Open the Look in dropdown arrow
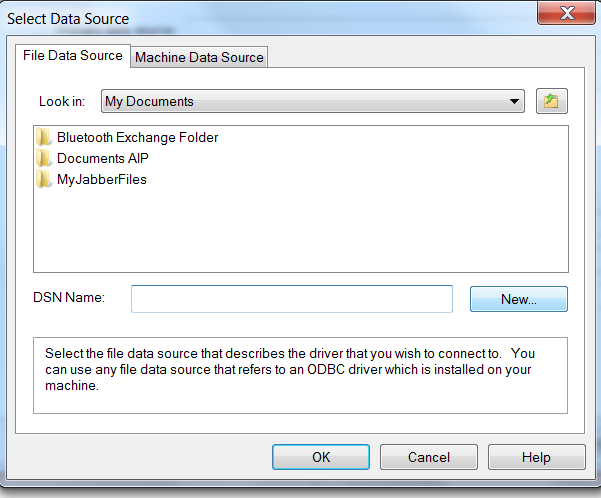Viewport: 601px width, 498px height. pos(514,102)
